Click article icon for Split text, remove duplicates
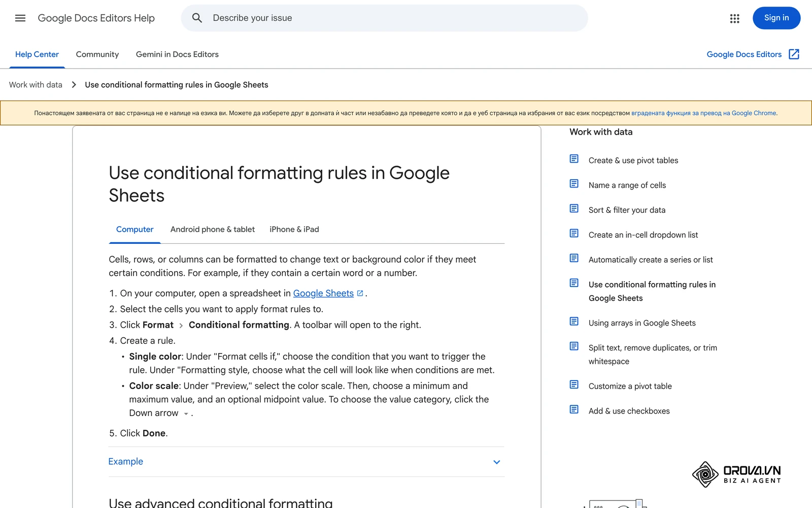 tap(574, 346)
